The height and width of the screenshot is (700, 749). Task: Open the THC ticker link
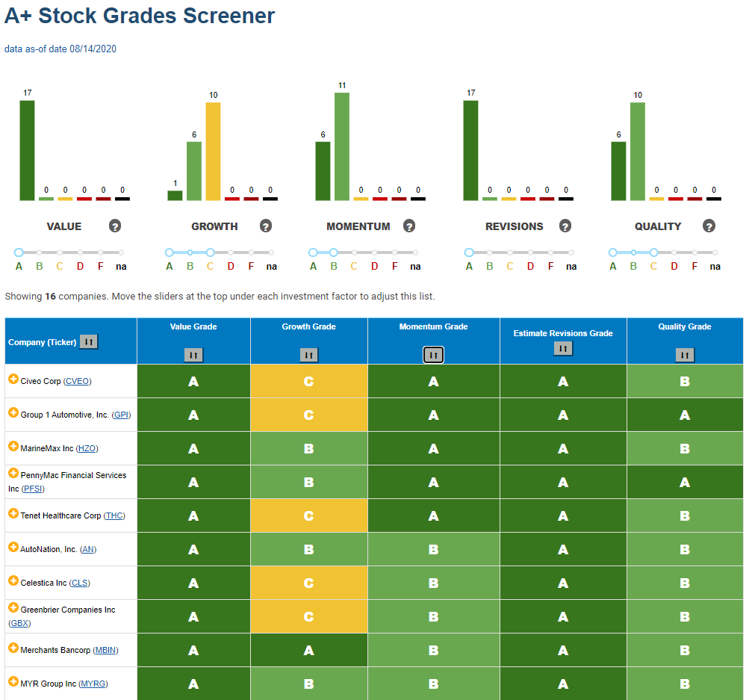click(x=115, y=515)
